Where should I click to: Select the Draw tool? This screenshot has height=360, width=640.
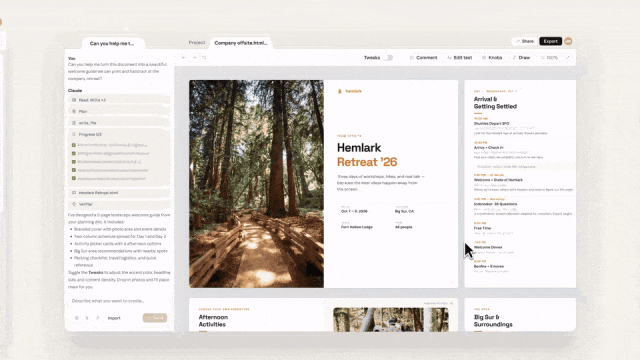[521, 58]
